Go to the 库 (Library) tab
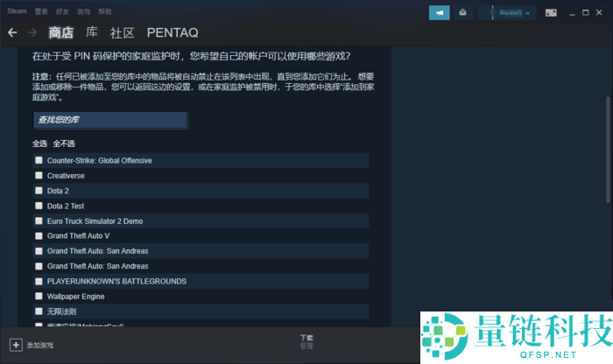 (x=92, y=32)
